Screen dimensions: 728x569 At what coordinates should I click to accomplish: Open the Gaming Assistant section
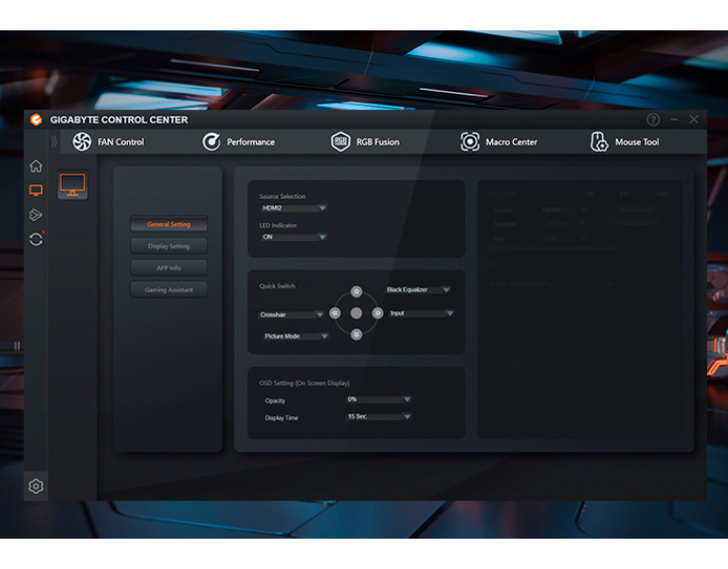point(169,289)
